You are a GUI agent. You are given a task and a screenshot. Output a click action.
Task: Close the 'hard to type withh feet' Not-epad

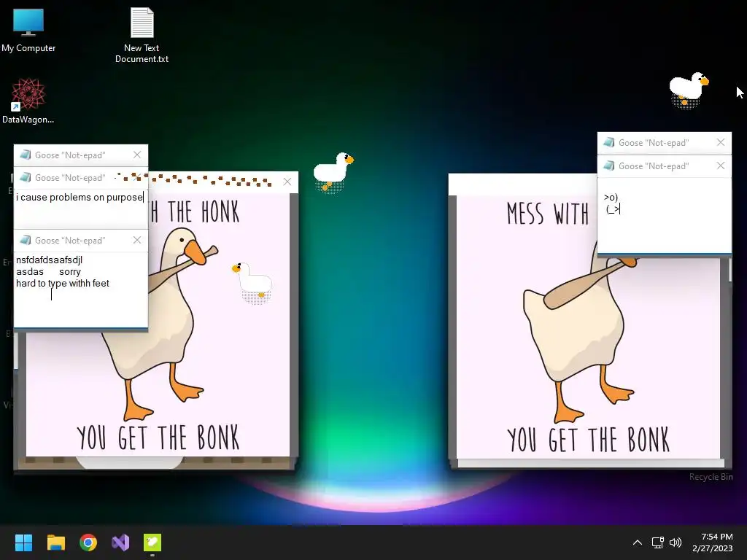(x=137, y=240)
